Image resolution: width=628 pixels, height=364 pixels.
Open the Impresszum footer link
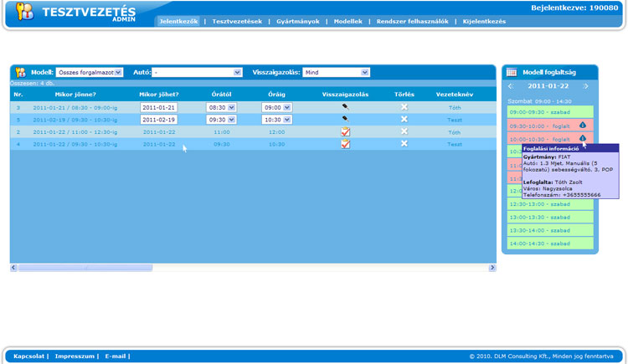[76, 356]
